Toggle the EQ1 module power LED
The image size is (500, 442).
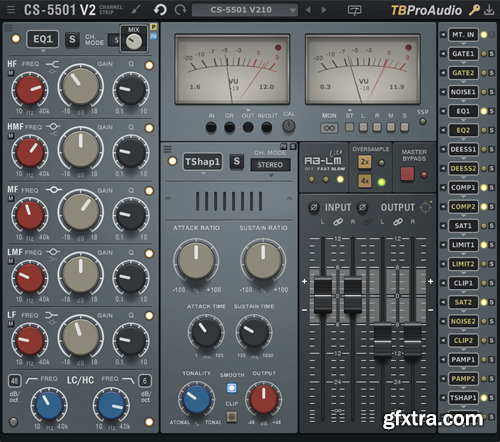pos(16,39)
